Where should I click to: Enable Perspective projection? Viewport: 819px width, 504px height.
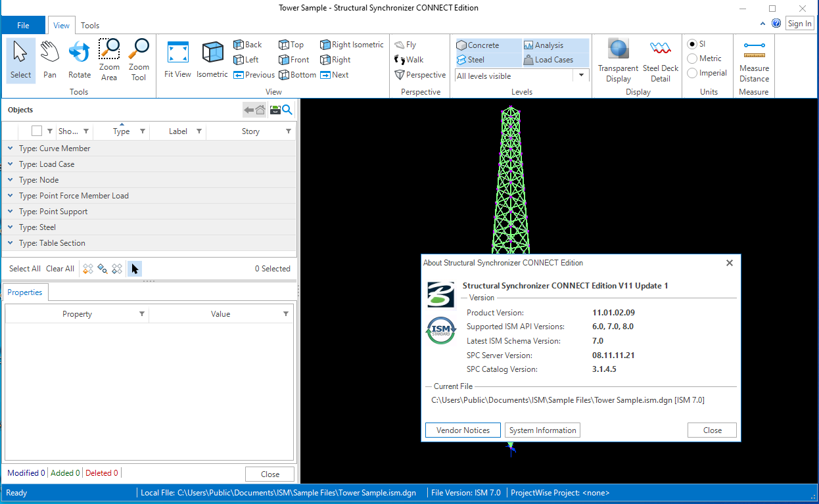tap(420, 75)
